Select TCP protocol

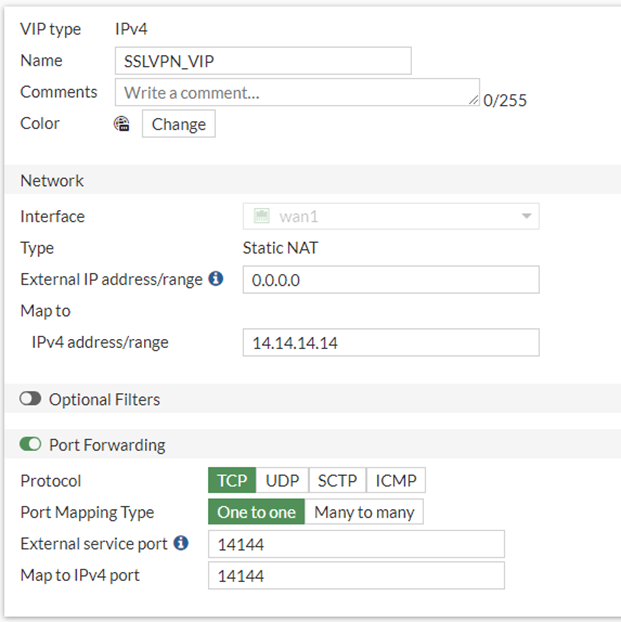point(232,481)
